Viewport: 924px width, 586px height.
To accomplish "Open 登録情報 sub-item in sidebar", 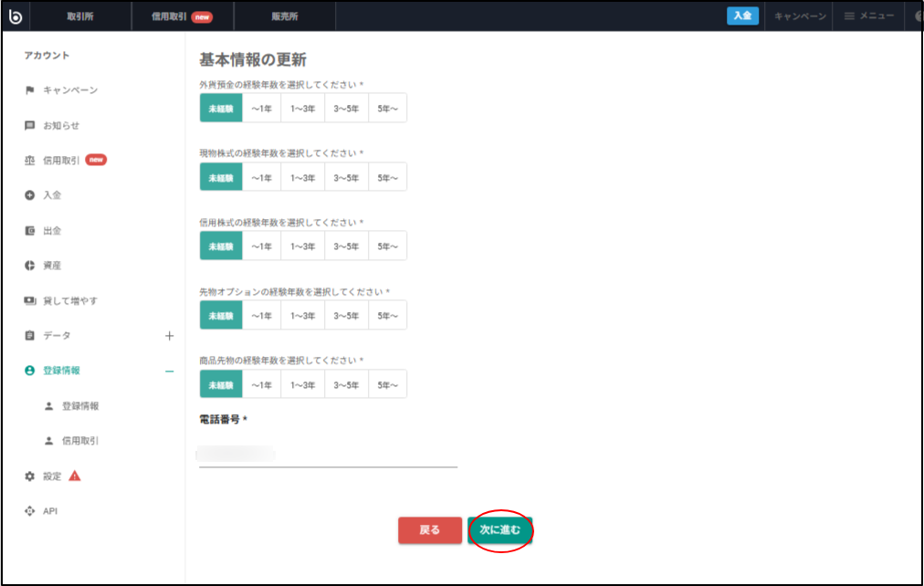I will [x=80, y=406].
